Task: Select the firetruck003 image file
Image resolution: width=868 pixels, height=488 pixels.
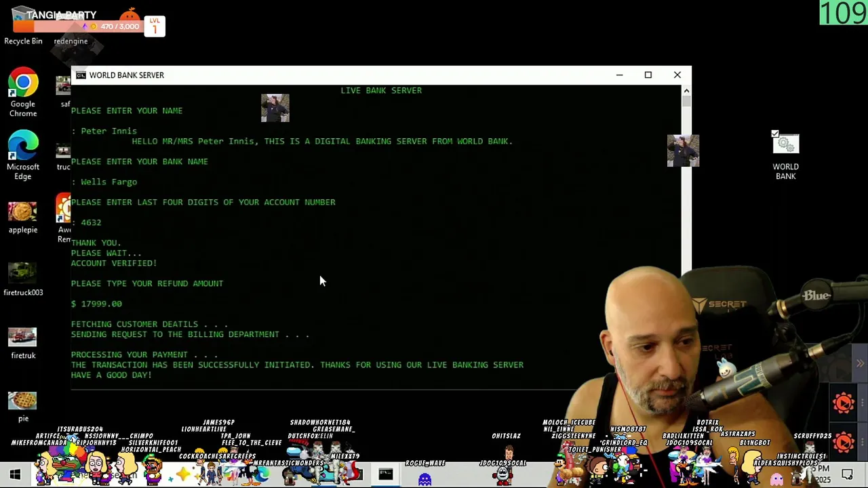Action: [x=23, y=280]
